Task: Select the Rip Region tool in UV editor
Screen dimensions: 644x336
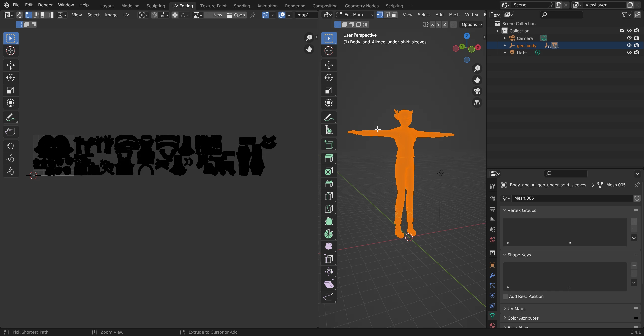Action: pyautogui.click(x=10, y=132)
